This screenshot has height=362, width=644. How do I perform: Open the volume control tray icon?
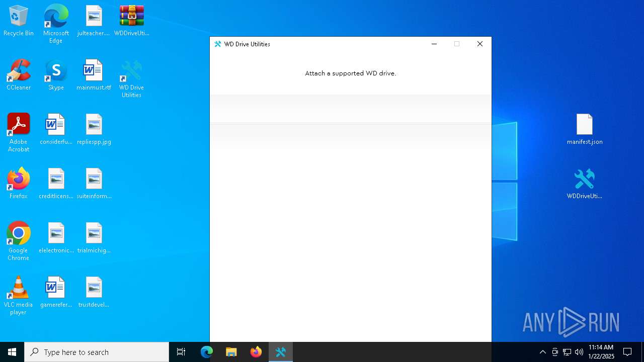579,352
